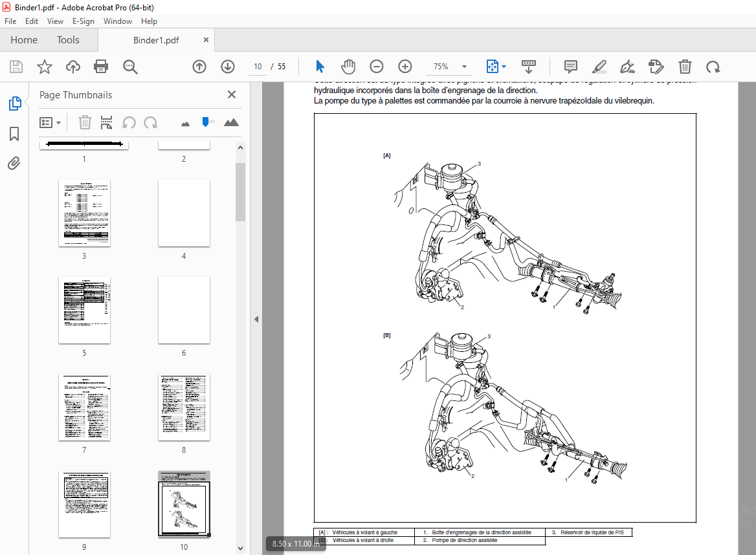Upload file to cloud icon

(72, 67)
